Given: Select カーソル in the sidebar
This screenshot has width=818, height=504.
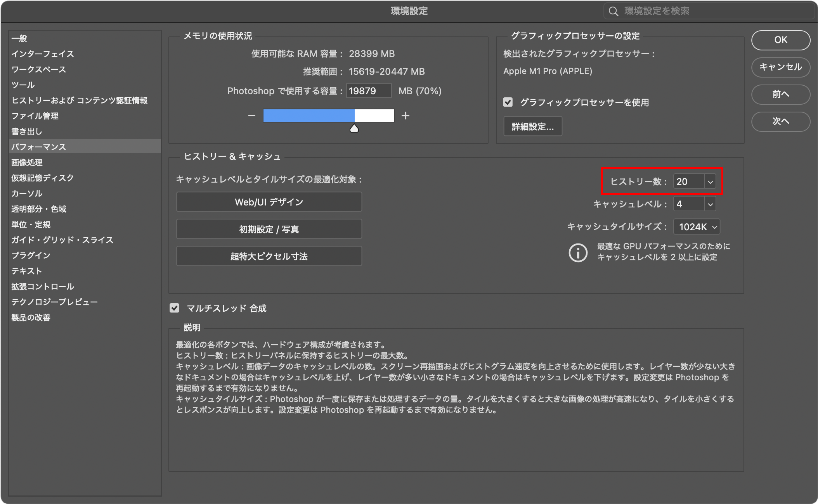Looking at the screenshot, I should click(85, 193).
